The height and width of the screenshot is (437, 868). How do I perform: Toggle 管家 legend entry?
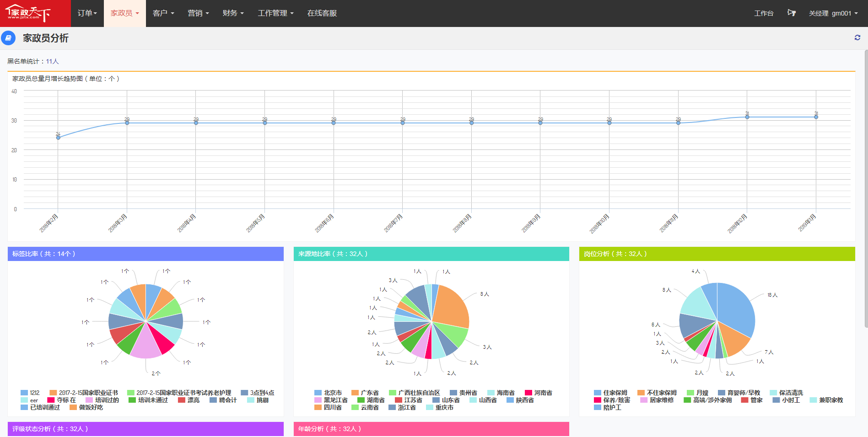pyautogui.click(x=752, y=400)
